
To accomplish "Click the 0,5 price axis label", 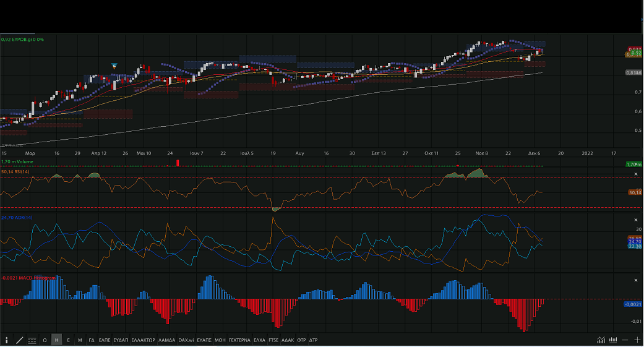I will click(x=638, y=131).
